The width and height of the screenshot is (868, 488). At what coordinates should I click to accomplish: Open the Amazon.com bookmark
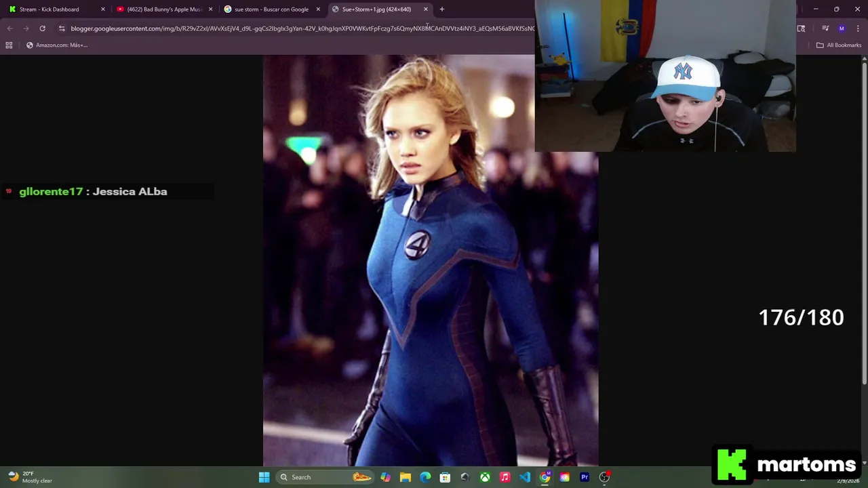[x=57, y=45]
